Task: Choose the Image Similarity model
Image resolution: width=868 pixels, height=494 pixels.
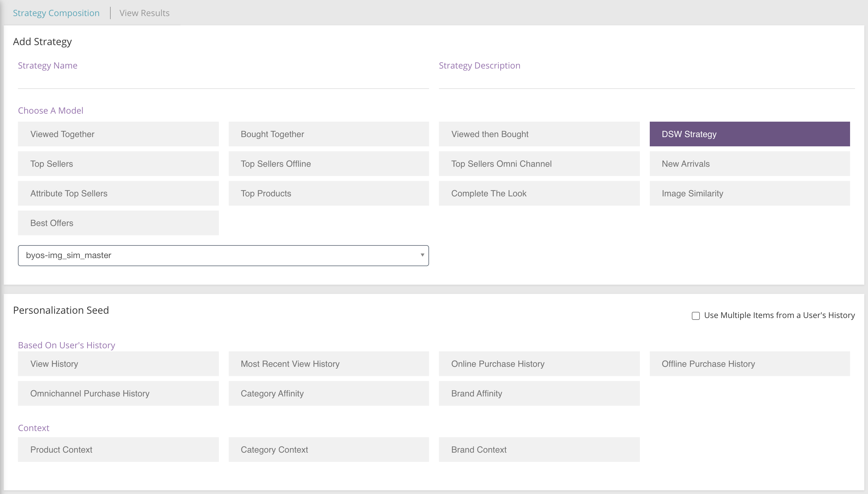Action: pyautogui.click(x=750, y=193)
